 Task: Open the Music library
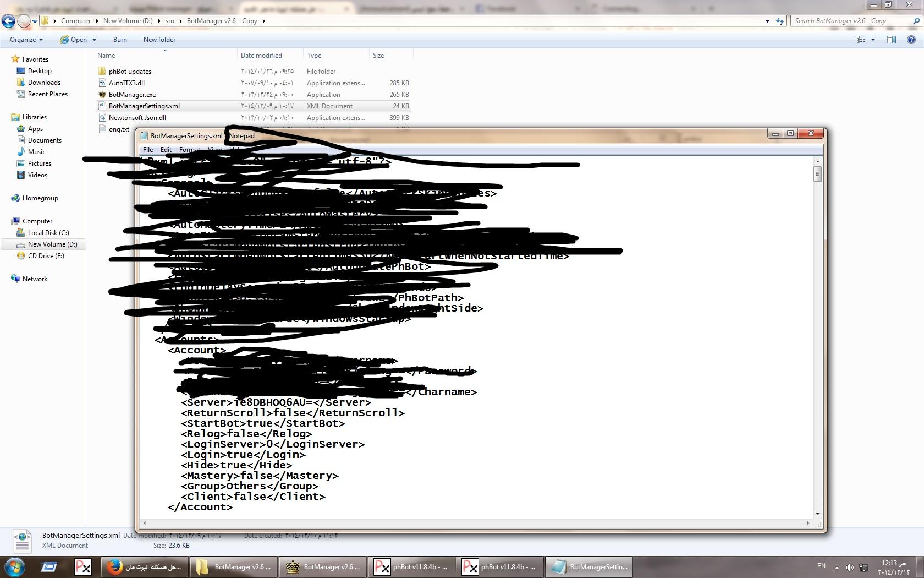click(36, 152)
